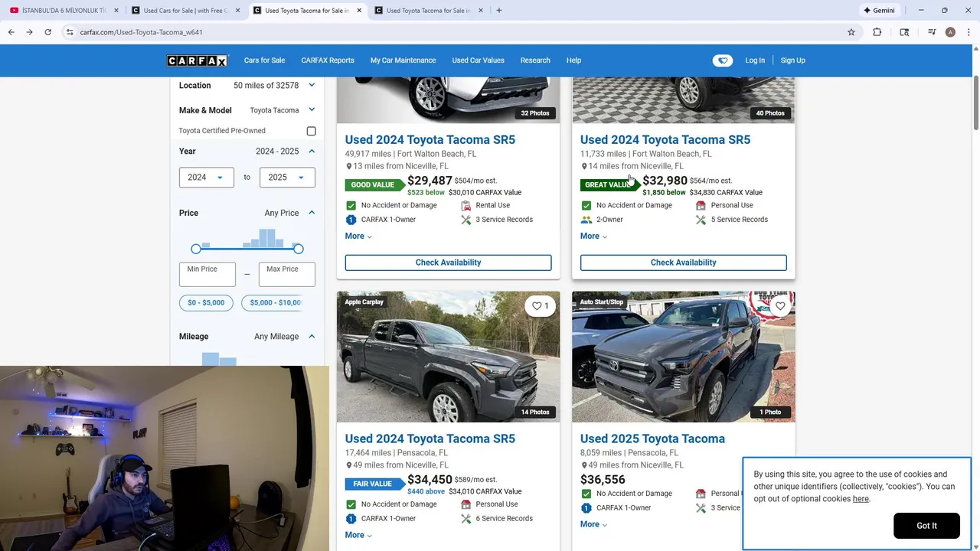Favorite the Pensacola 2024 Tacoma SR5 heart
Screen dimensions: 980x551
click(541, 306)
